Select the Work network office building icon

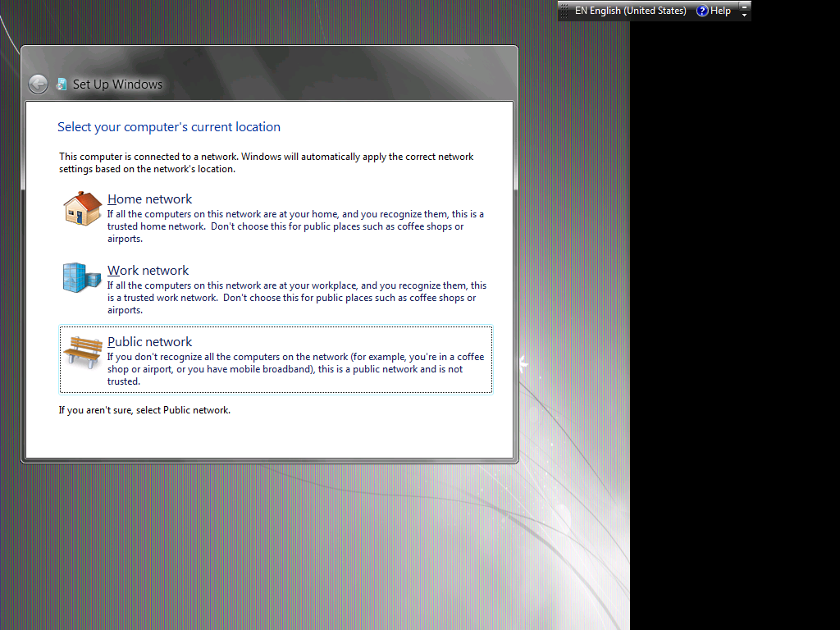click(x=82, y=277)
